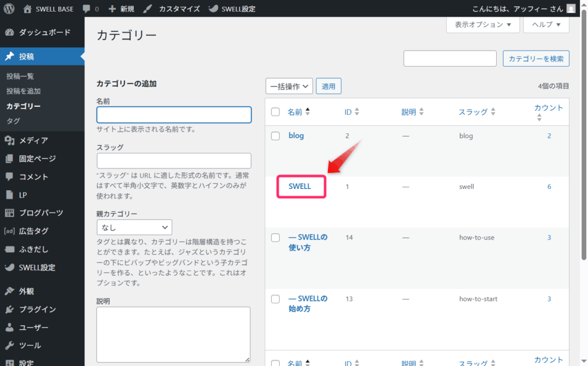588x366 pixels.
Task: Click the brush icon for カスタマイズ
Action: pos(148,9)
